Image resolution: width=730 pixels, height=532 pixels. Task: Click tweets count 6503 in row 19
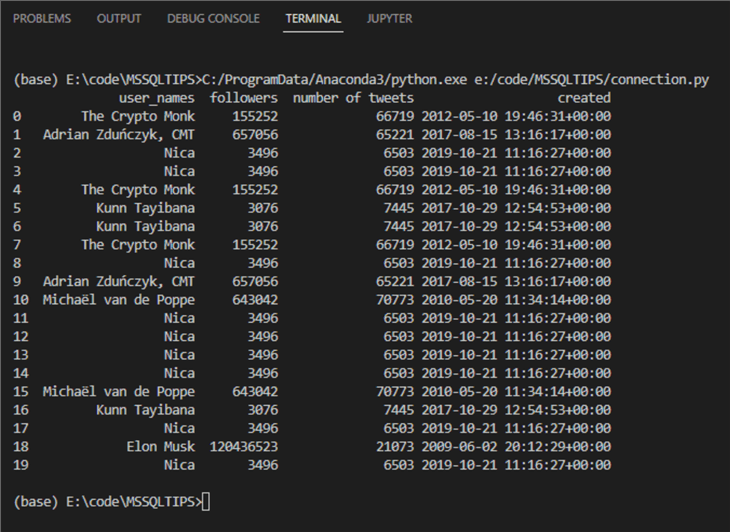tap(399, 465)
